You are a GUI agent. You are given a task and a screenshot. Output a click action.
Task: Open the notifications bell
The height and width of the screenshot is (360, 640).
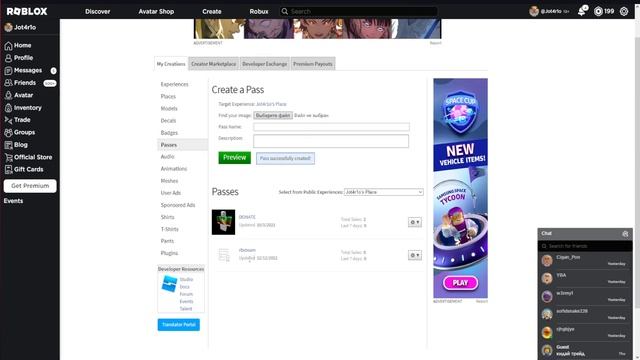582,11
